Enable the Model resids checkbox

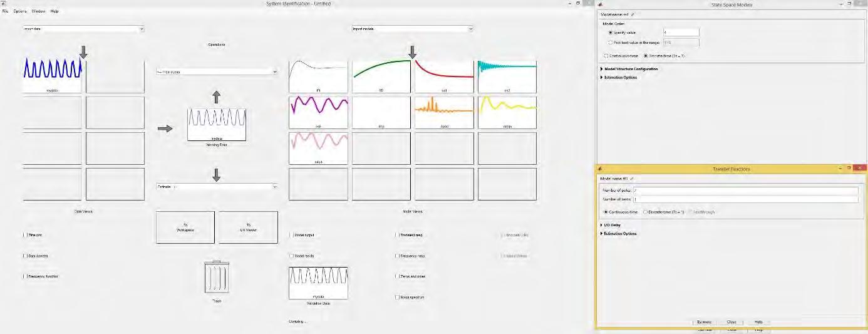(291, 256)
